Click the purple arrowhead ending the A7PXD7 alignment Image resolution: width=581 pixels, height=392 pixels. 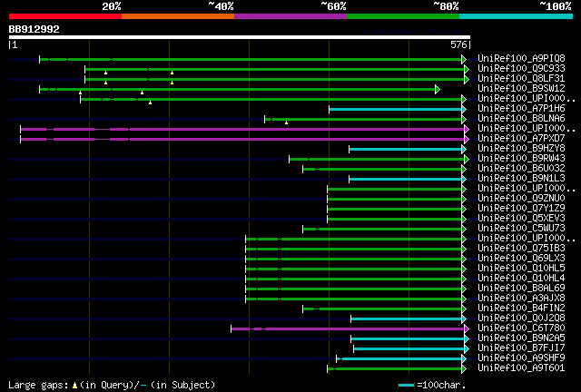point(467,140)
